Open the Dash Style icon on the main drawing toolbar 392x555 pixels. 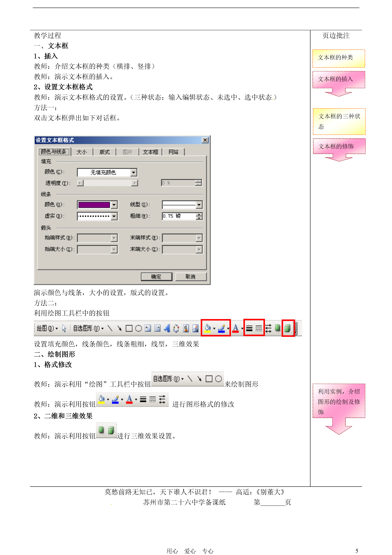[x=259, y=328]
